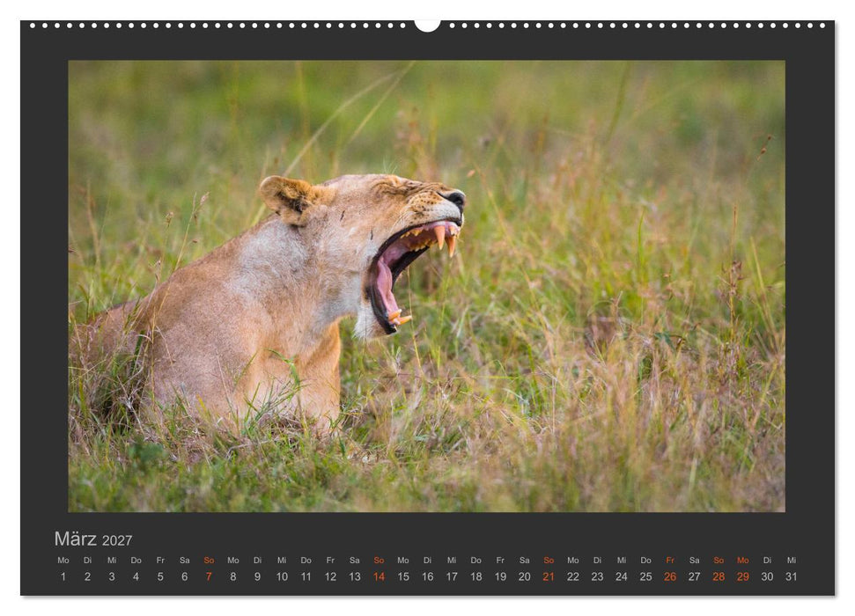
Task: Select calendar day 23
Action: point(597,576)
